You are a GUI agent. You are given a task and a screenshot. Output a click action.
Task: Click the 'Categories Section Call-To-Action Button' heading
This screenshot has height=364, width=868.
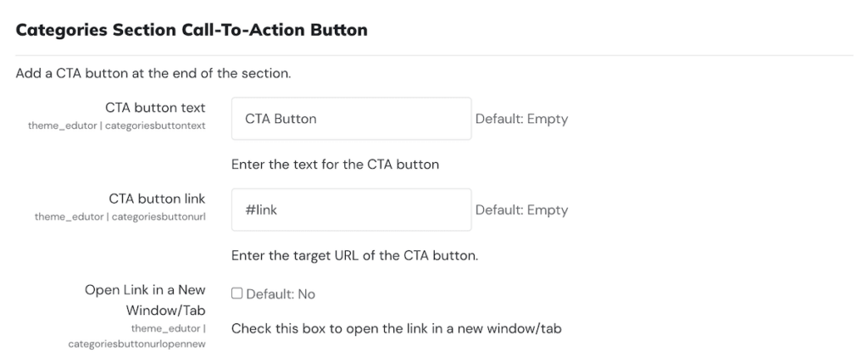[x=192, y=31]
